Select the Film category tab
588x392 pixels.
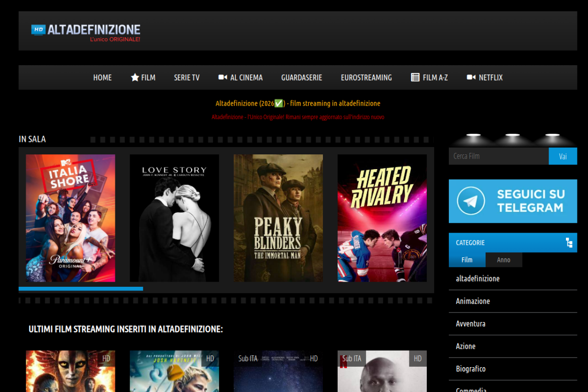tap(467, 260)
